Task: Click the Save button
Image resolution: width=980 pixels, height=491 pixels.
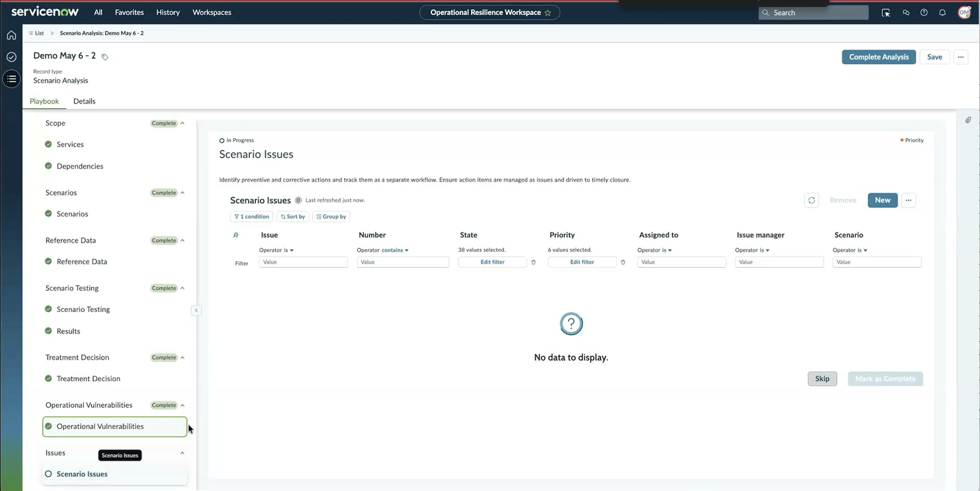Action: (934, 57)
